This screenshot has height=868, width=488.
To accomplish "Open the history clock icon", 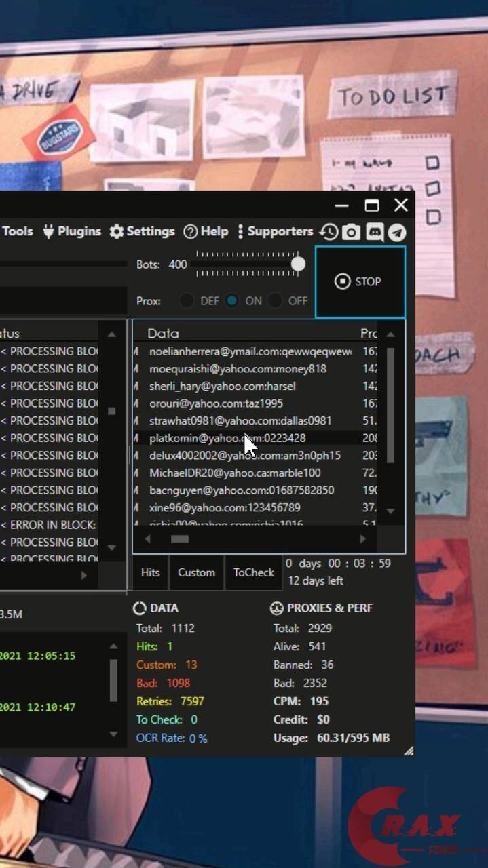I will [329, 232].
